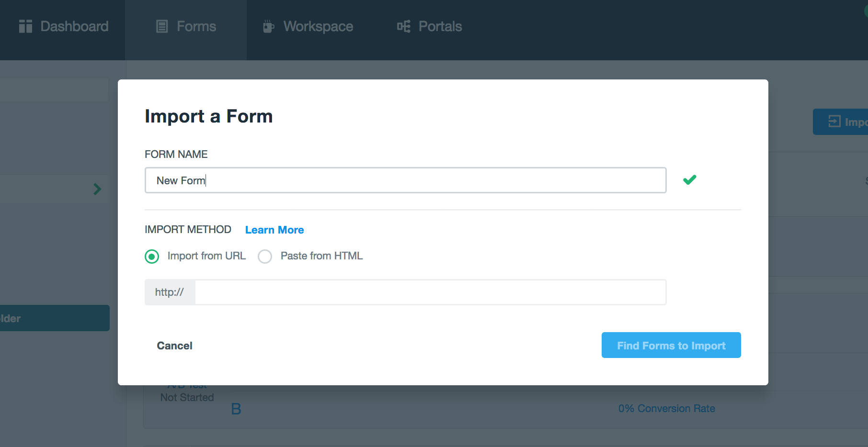This screenshot has width=868, height=447.
Task: Click the import arrow icon behind the dialog
Action: pos(834,122)
